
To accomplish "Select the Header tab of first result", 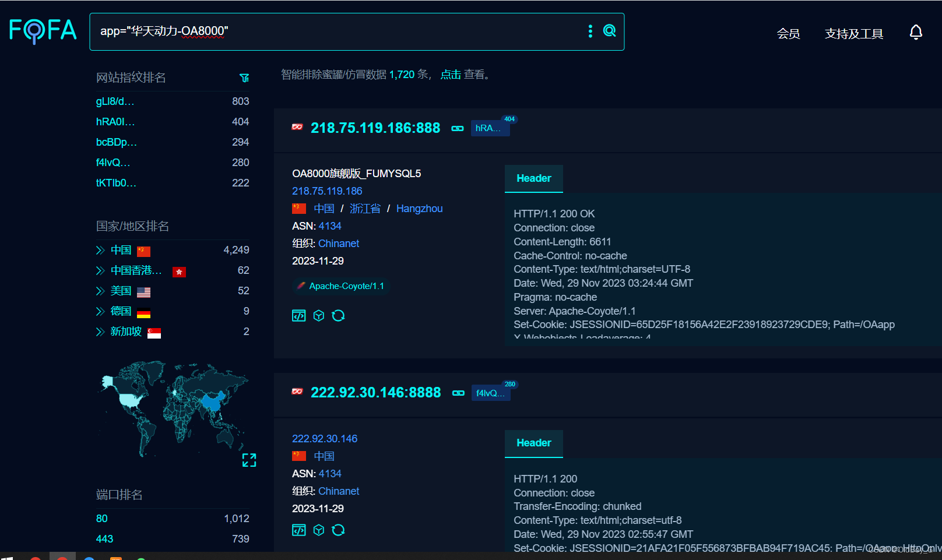I will 534,178.
